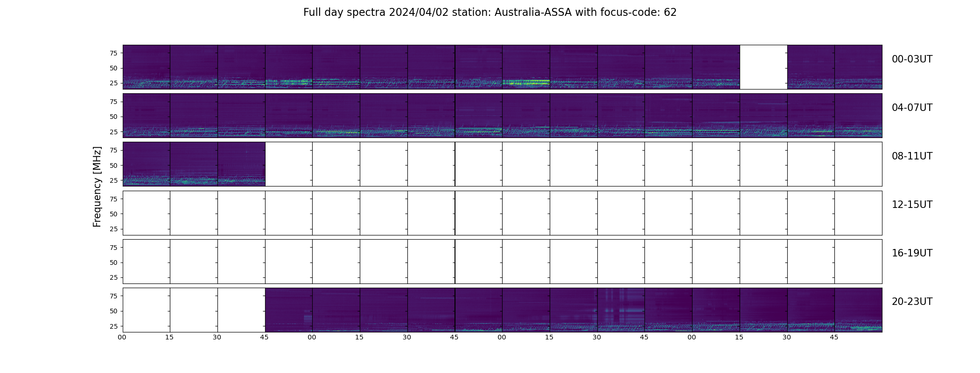
Task: Select the '08-11UT' row label
Action: 912,156
